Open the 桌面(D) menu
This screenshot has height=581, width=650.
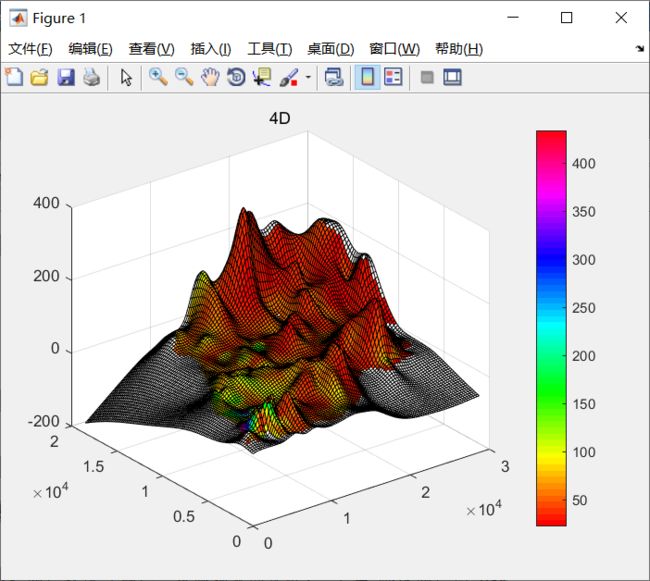330,49
